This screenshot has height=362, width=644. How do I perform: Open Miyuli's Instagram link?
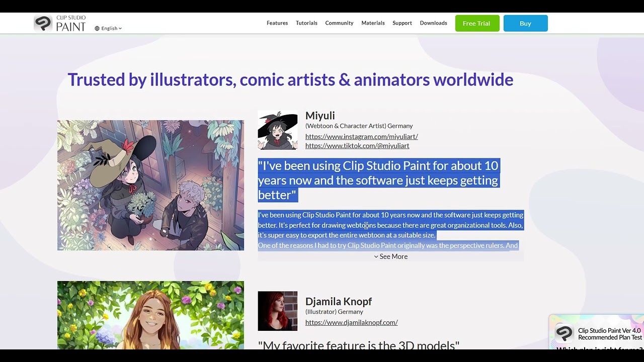tap(361, 137)
